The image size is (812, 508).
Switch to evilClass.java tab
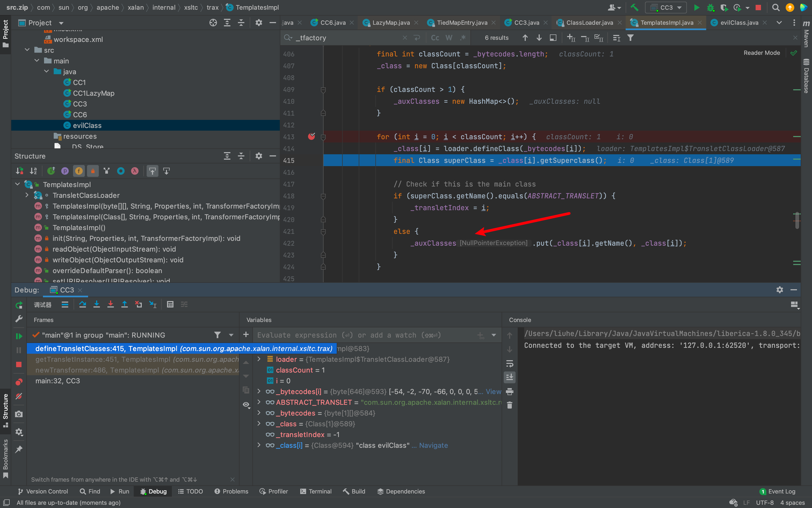click(739, 23)
